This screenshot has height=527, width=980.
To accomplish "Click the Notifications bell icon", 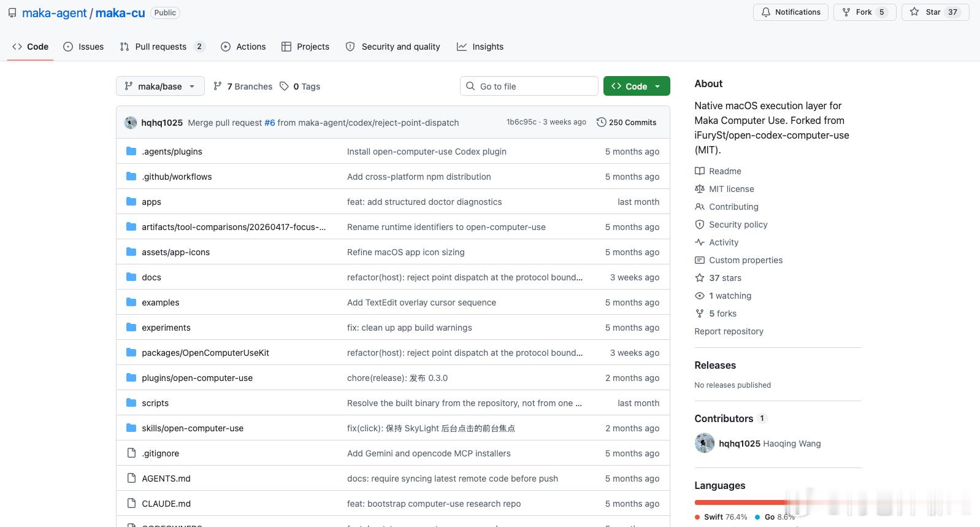I will (x=765, y=12).
